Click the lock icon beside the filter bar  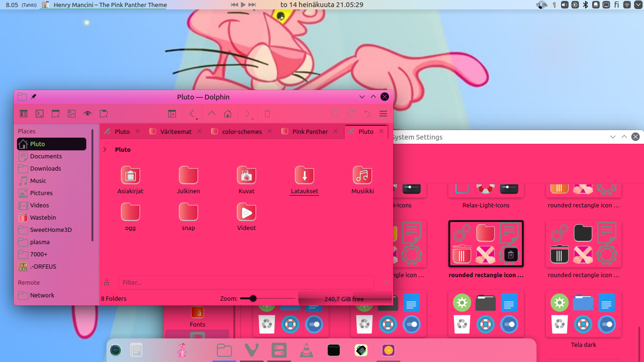[107, 282]
